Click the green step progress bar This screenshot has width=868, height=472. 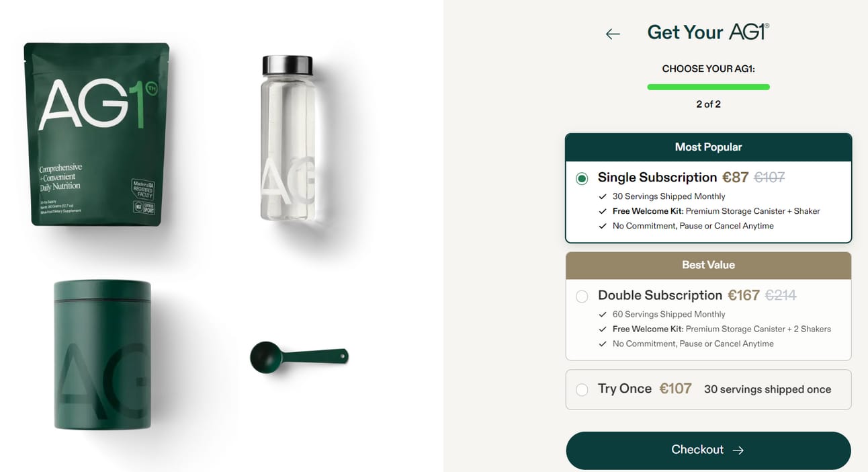(x=708, y=87)
